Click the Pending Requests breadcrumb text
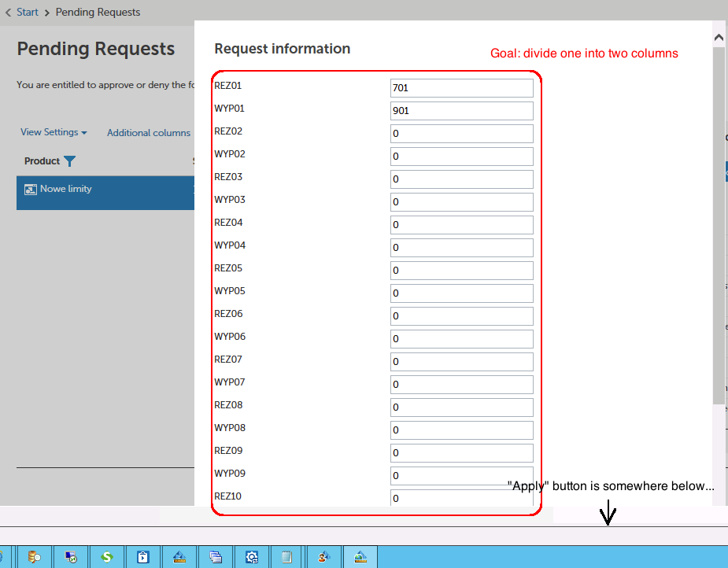 pos(98,12)
